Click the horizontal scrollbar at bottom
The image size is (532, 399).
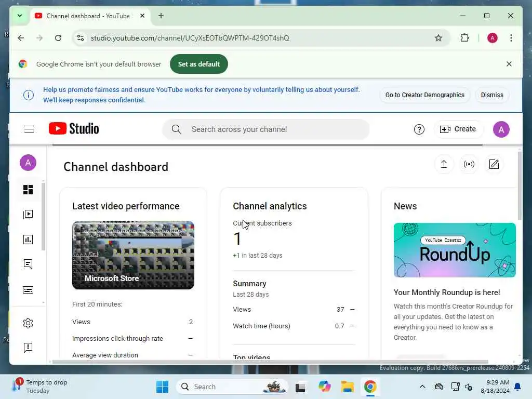270,362
